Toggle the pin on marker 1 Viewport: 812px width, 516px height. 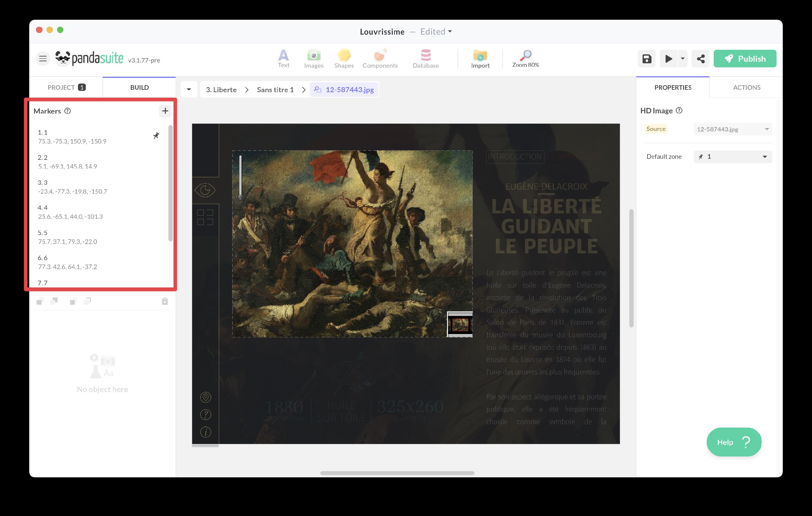156,136
